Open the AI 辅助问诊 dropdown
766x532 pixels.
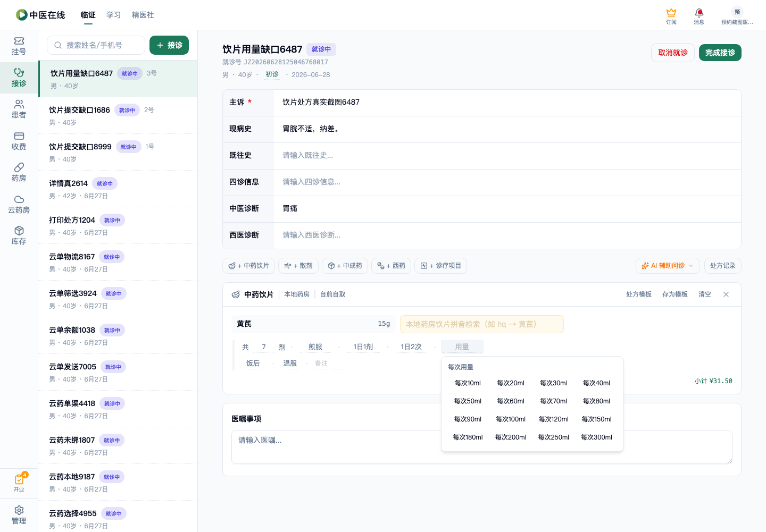coord(668,266)
